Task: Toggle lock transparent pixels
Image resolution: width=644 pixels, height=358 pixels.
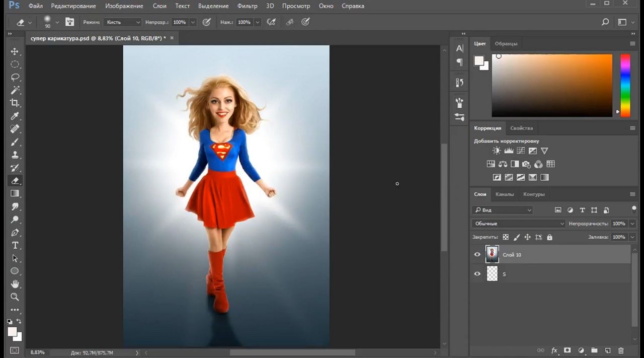Action: (x=506, y=237)
